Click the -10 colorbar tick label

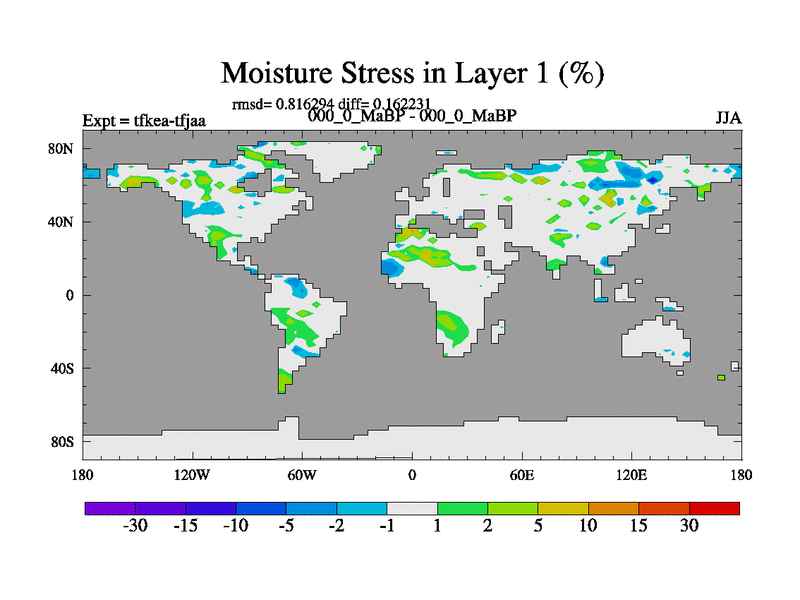[236, 526]
